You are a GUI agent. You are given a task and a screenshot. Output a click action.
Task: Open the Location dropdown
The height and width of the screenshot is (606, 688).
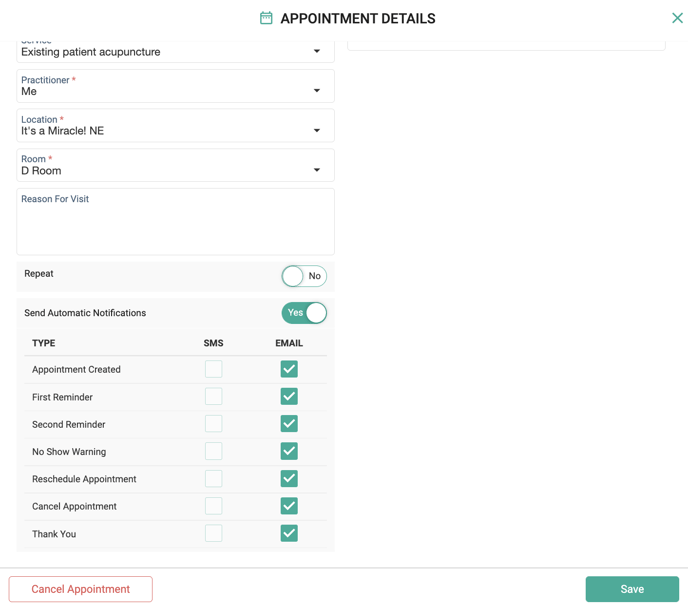[x=317, y=130]
